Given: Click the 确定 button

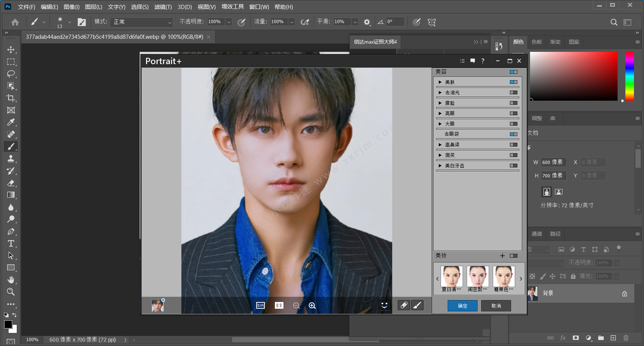Looking at the screenshot, I should point(462,306).
